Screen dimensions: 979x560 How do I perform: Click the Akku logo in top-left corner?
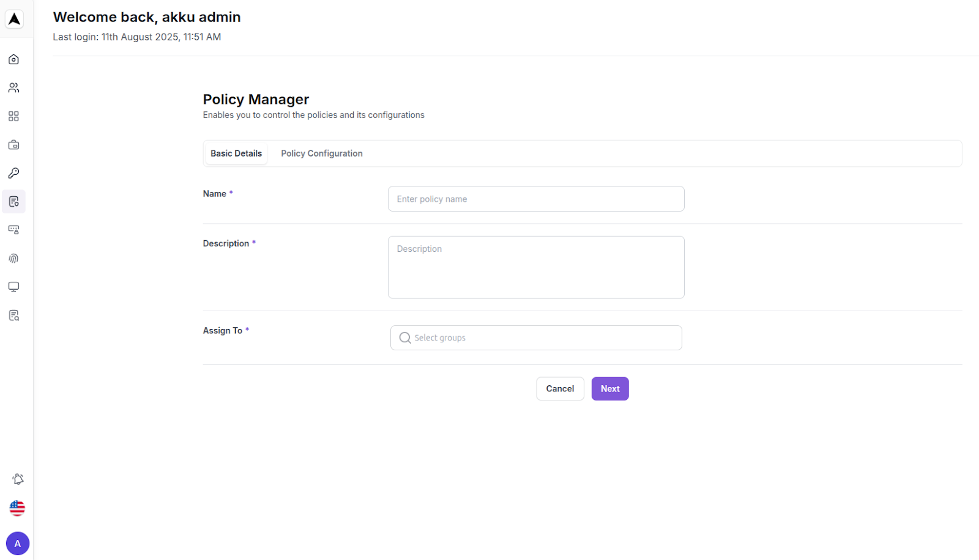point(13,18)
